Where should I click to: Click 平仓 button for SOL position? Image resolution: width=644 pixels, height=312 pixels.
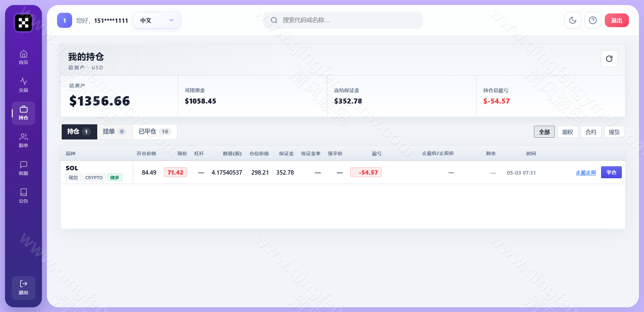(611, 172)
